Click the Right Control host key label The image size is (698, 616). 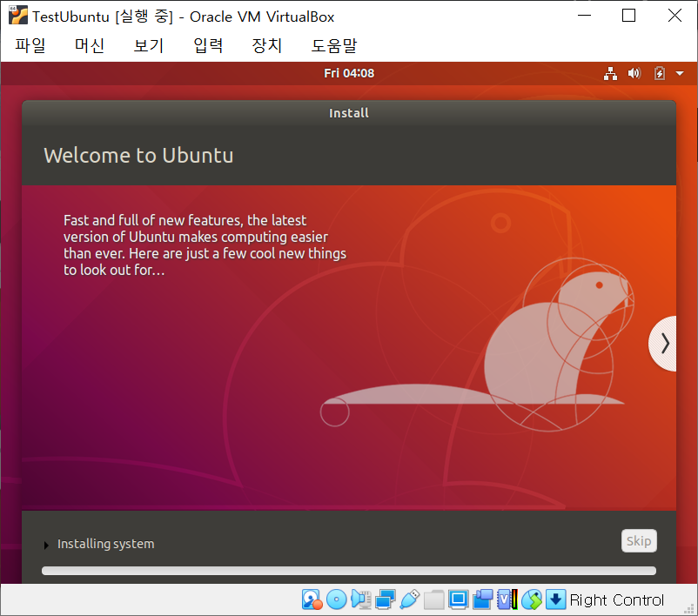click(616, 600)
